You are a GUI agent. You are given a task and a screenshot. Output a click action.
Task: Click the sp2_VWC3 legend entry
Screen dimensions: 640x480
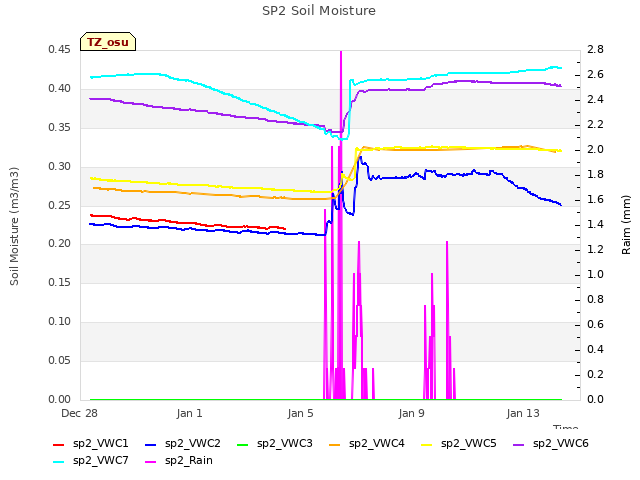coord(275,444)
